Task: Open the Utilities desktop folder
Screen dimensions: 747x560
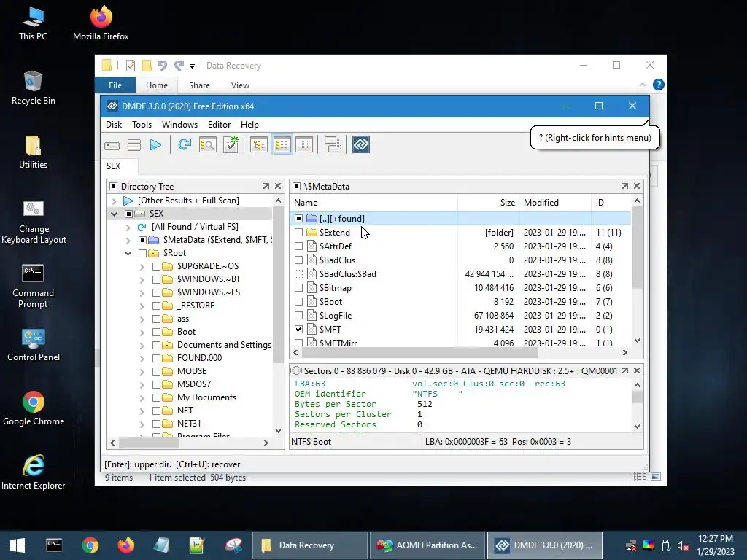Action: point(33,152)
